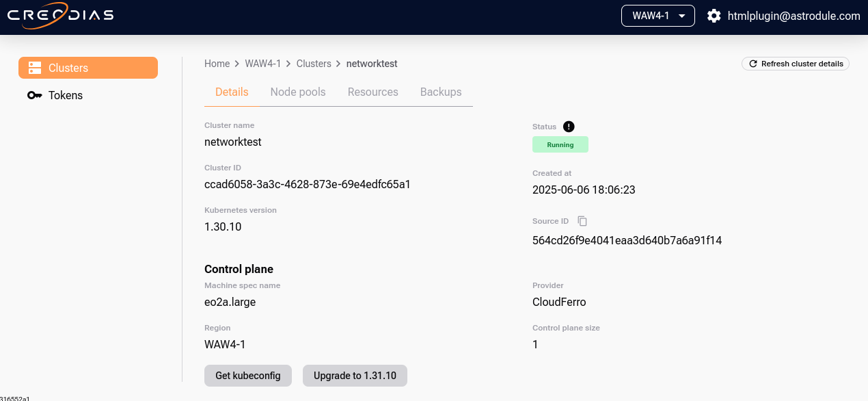Switch to the Node pools tab

pyautogui.click(x=297, y=92)
